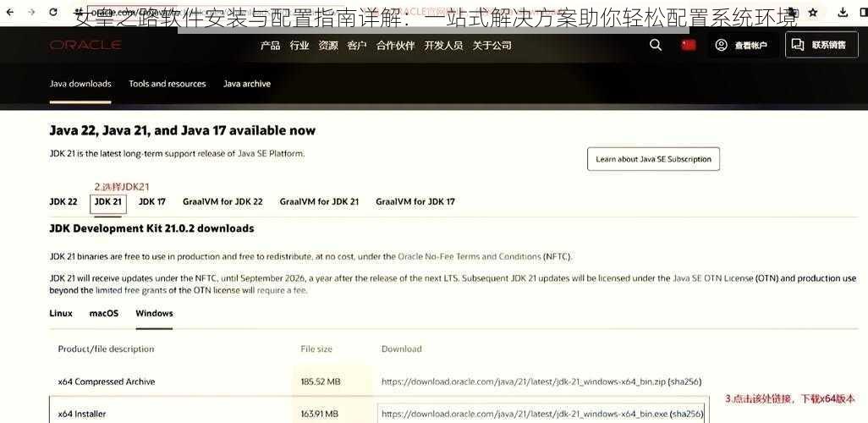This screenshot has width=868, height=423.
Task: Click the File size column header
Action: tap(316, 349)
